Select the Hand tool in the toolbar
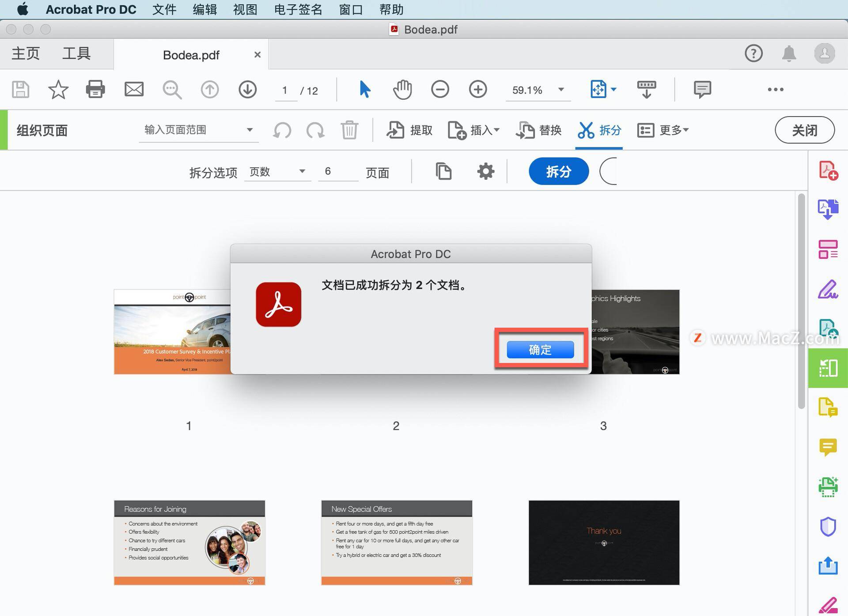 [402, 89]
